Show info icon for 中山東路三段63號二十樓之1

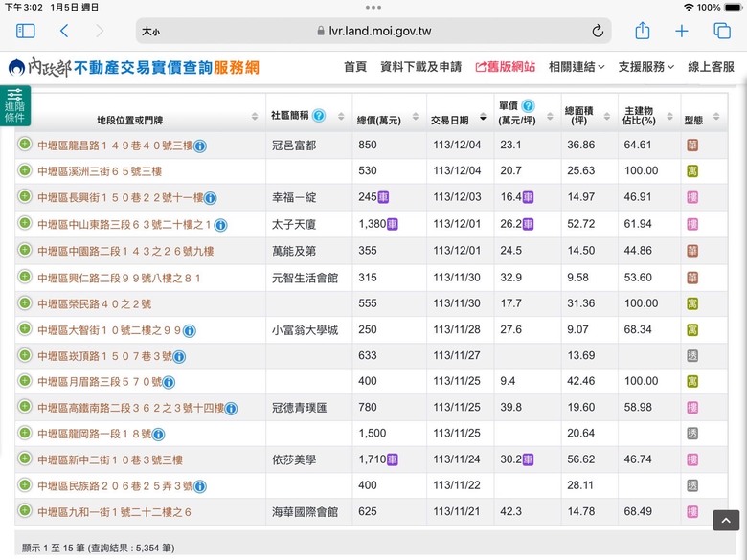coord(220,225)
